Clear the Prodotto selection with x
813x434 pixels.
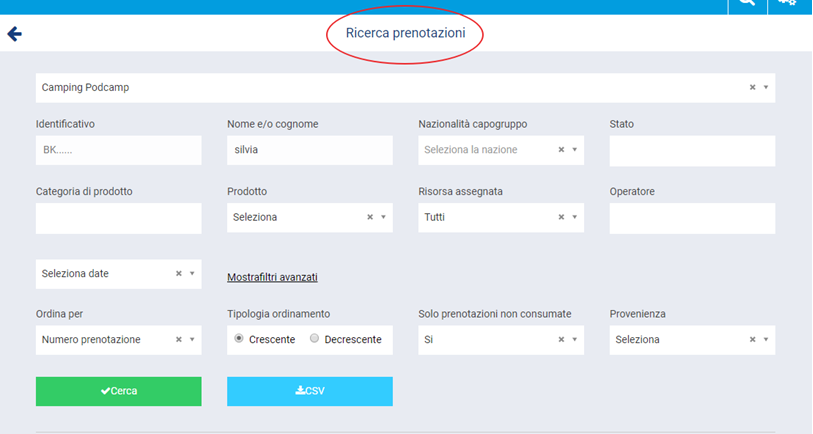pyautogui.click(x=370, y=217)
